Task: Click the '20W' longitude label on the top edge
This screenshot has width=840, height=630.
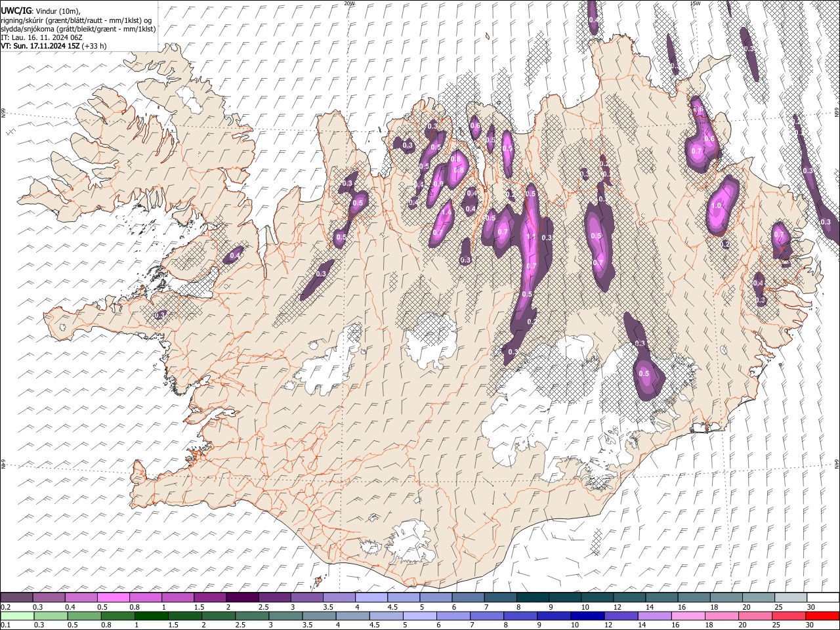Action: click(x=350, y=3)
